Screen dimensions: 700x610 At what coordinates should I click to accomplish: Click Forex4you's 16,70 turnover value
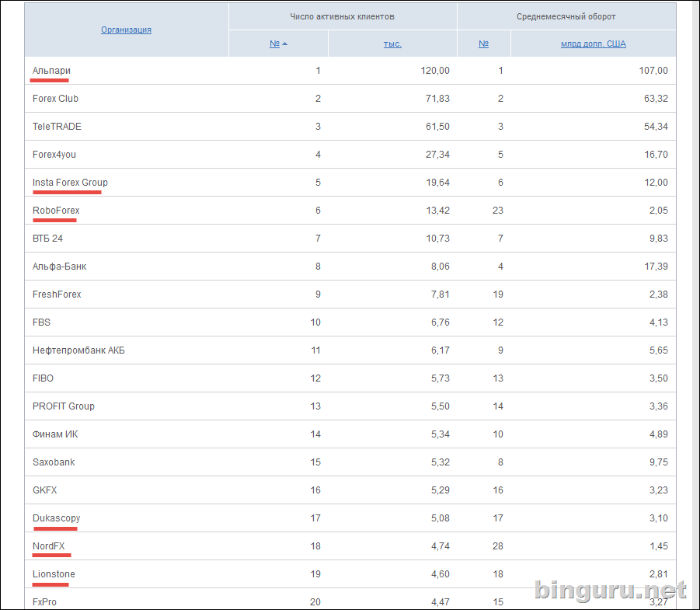[x=656, y=155]
